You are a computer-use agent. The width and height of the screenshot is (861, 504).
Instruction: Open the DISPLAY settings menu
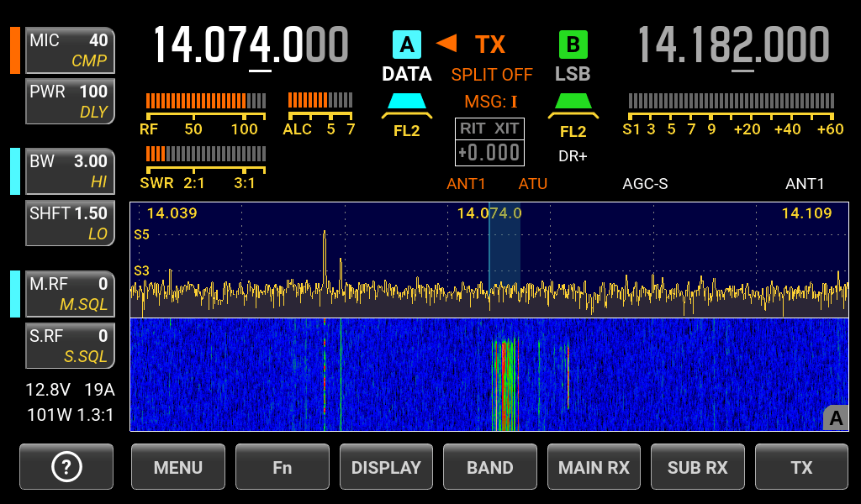(x=386, y=467)
